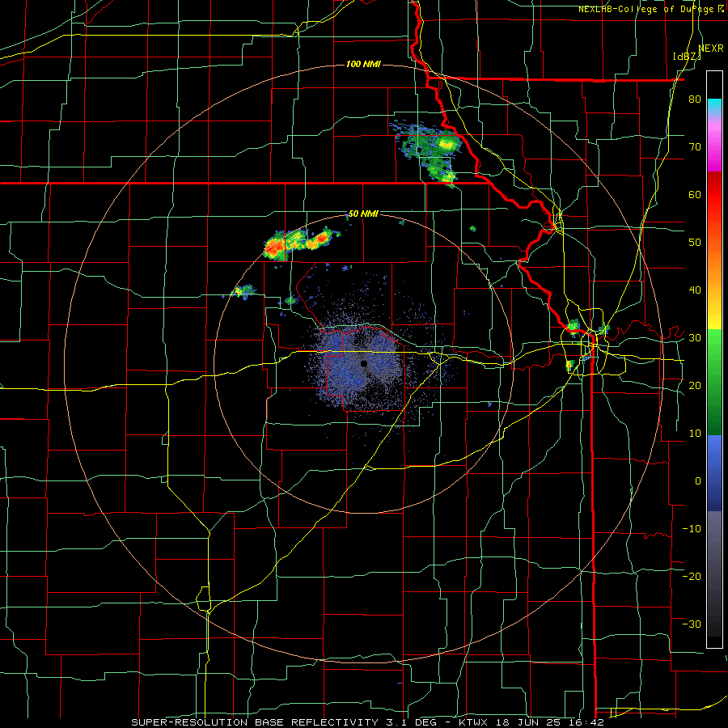Select the 20 value on the dBZ scale

[695, 386]
